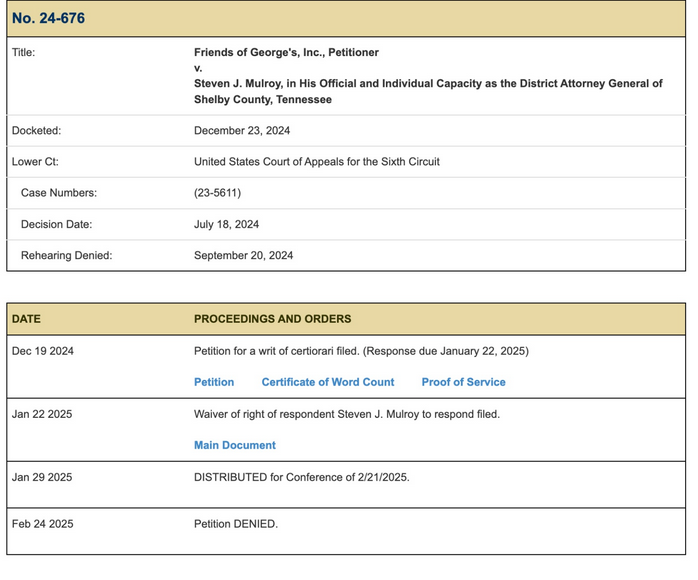Click the DATE column header
The width and height of the screenshot is (698, 580).
click(x=26, y=319)
